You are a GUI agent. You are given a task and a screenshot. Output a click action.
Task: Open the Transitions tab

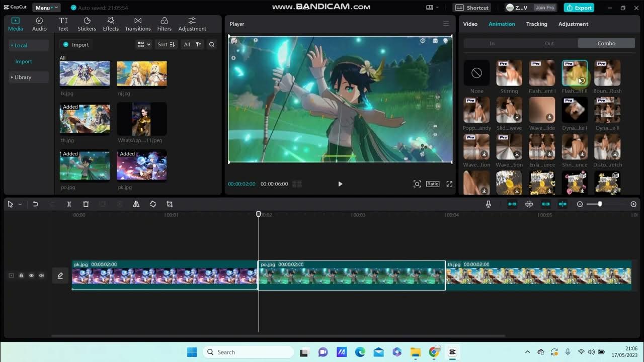[x=137, y=24]
